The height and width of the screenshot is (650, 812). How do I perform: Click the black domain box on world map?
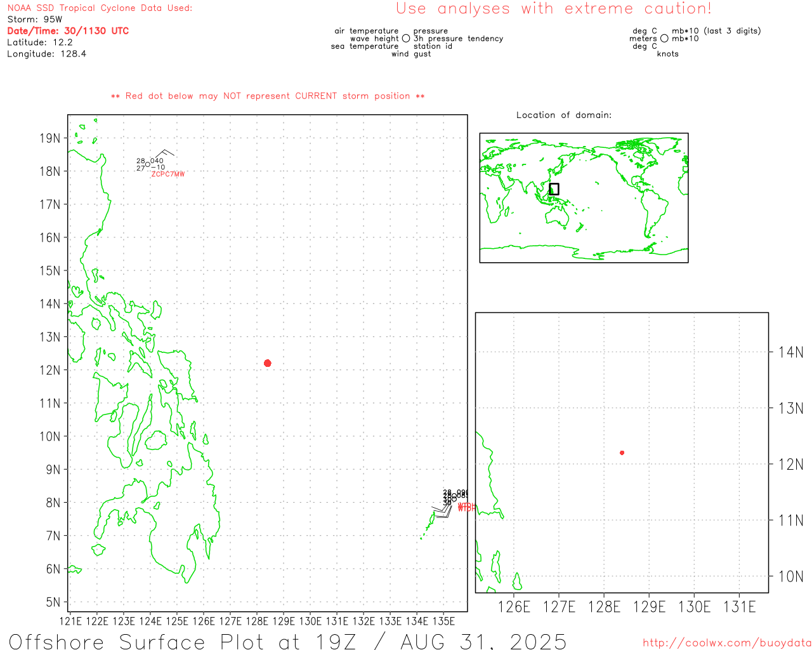(554, 189)
